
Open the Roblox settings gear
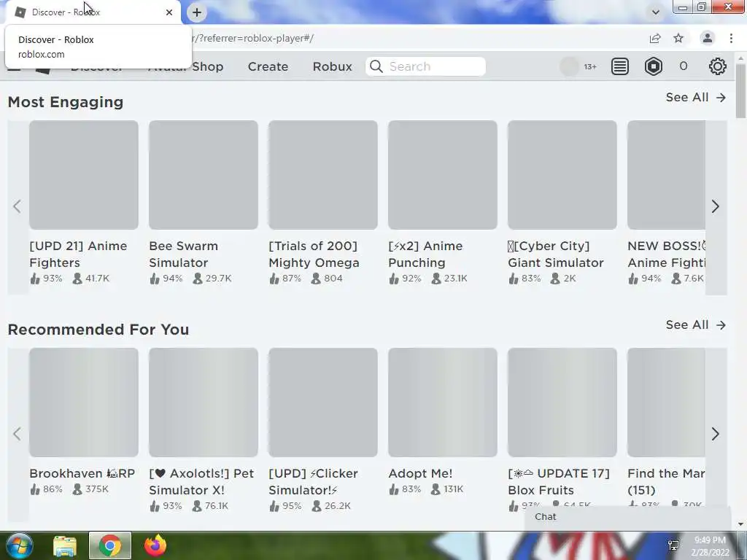point(717,66)
